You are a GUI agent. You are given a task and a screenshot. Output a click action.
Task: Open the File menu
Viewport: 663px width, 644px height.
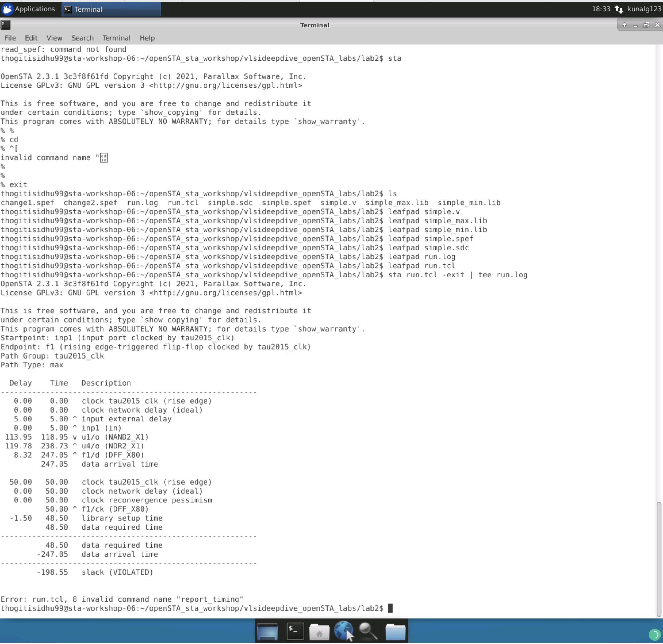10,38
